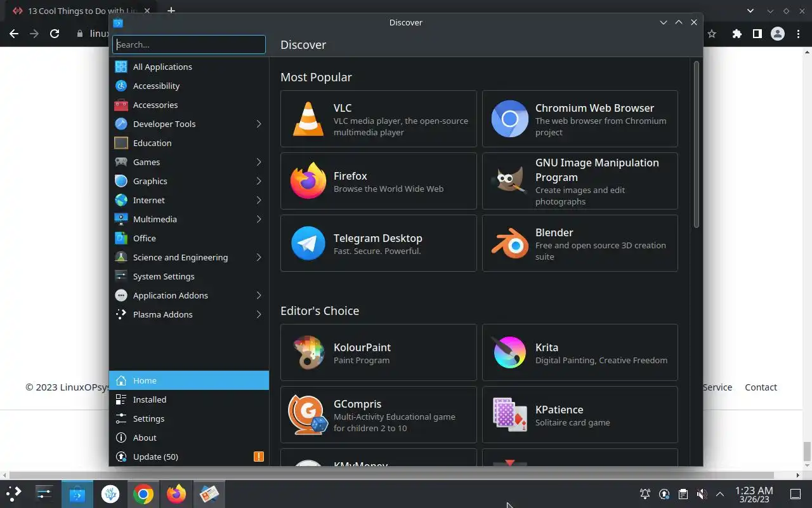Click the volume tray icon

702,494
